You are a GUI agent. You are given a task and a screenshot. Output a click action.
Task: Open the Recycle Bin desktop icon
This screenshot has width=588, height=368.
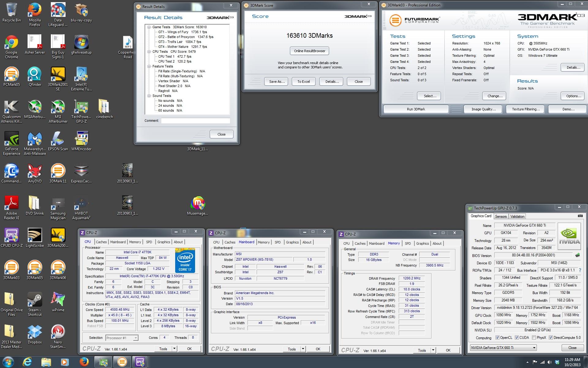click(x=12, y=12)
